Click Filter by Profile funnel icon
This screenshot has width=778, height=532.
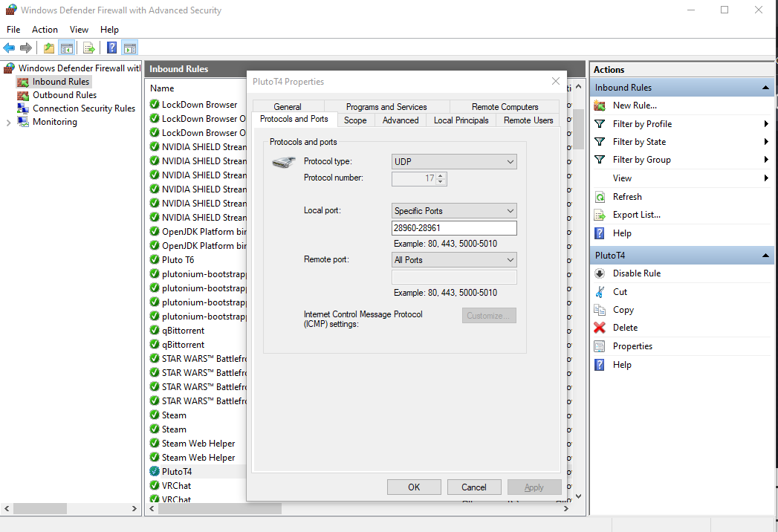[x=600, y=124]
